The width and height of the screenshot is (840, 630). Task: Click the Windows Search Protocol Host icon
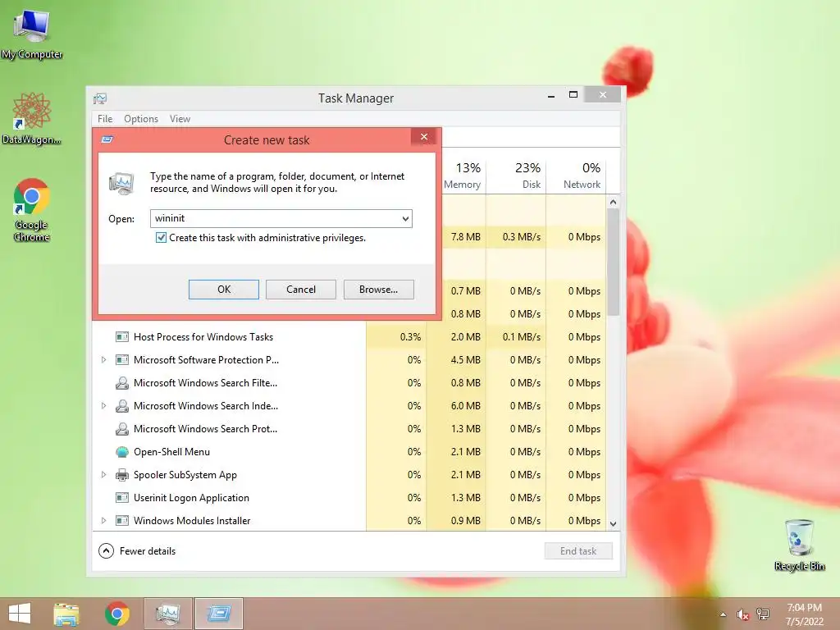pyautogui.click(x=122, y=429)
